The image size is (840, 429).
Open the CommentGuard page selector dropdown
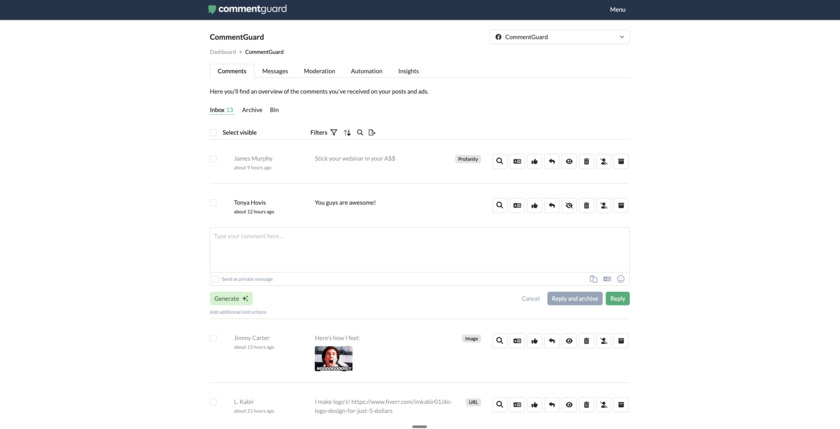tap(559, 37)
